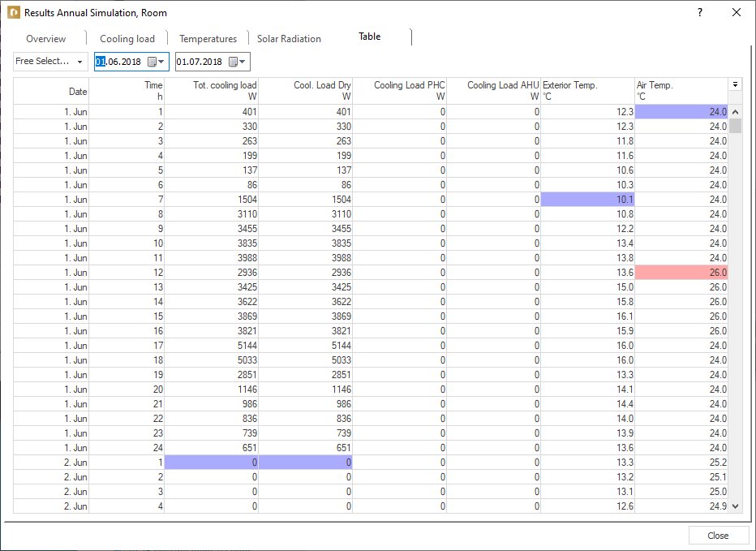The height and width of the screenshot is (551, 756).
Task: Click the Cooling Load PHC column header
Action: 399,91
